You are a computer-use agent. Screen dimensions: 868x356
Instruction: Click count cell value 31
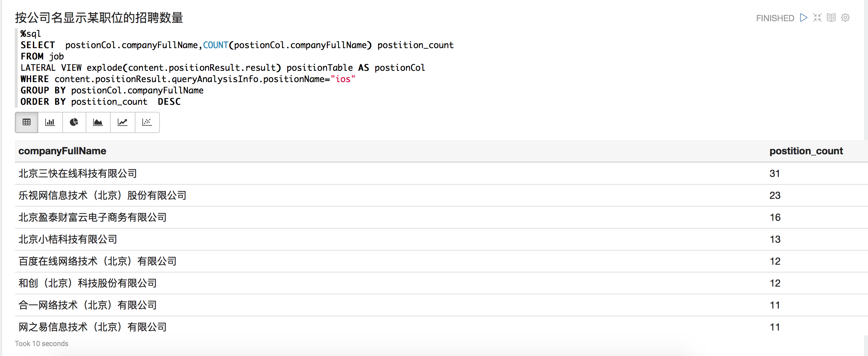click(x=775, y=174)
